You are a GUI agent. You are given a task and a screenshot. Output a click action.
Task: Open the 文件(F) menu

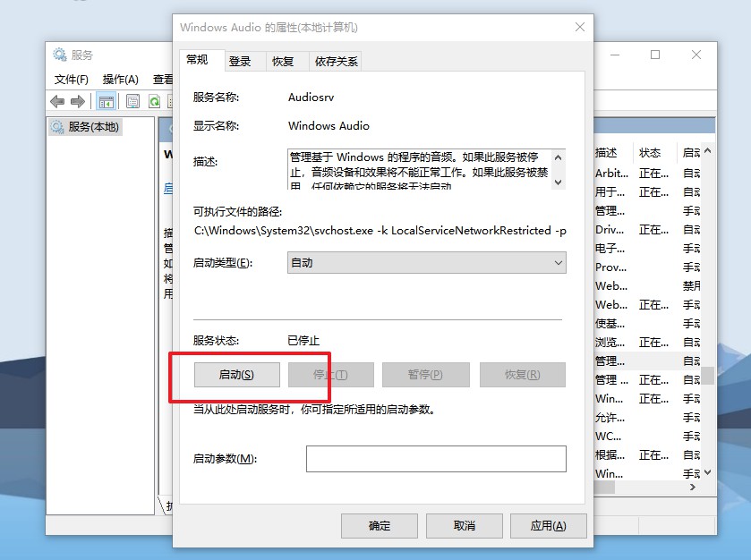click(71, 80)
